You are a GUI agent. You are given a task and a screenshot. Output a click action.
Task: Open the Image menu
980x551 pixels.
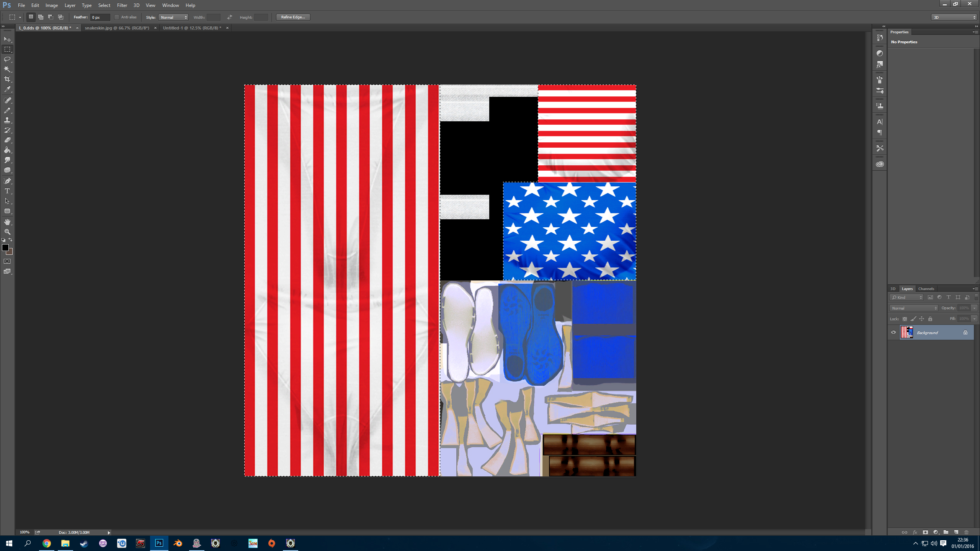52,5
